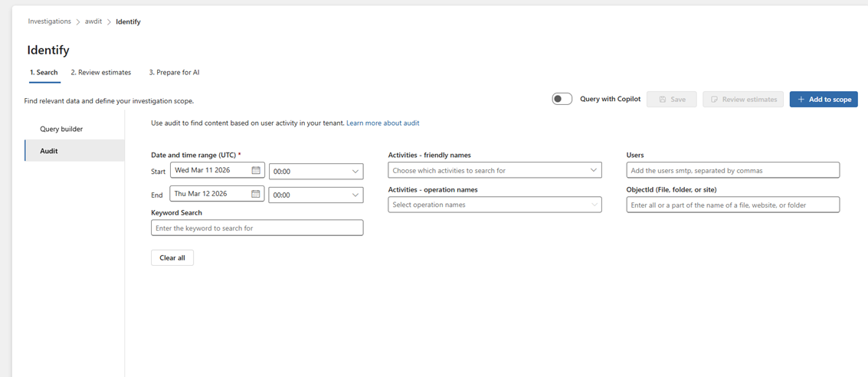The width and height of the screenshot is (868, 377).
Task: Open the End date calendar icon
Action: 256,194
